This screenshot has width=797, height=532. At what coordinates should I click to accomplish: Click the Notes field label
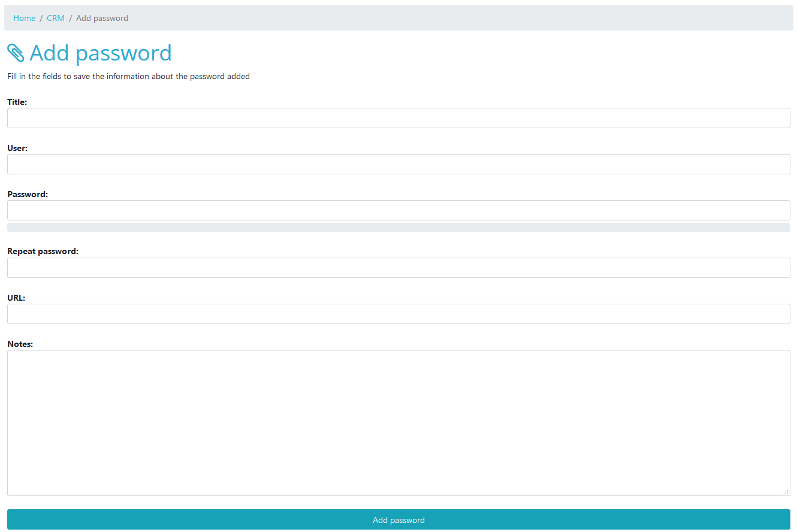tap(20, 343)
